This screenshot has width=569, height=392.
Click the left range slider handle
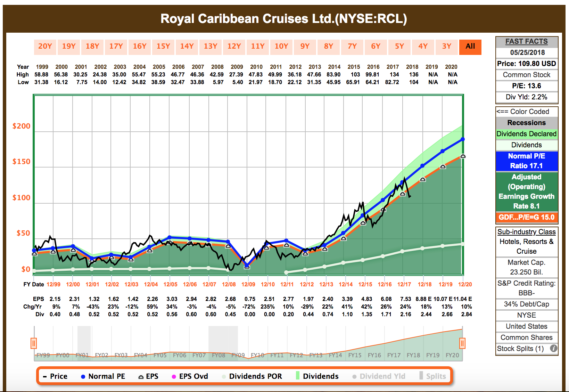34,343
